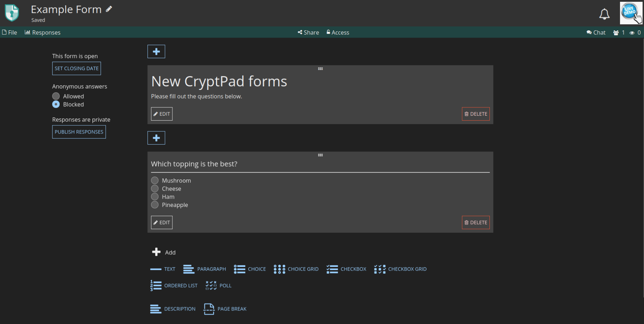Select Allowed for anonymous answers
The image size is (644, 324).
pos(56,96)
